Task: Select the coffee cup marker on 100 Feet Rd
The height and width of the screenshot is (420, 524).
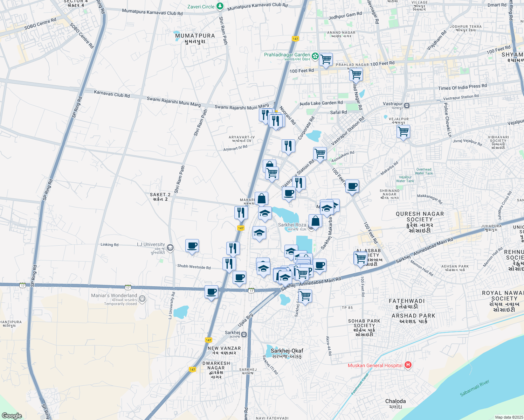Action: coord(352,186)
